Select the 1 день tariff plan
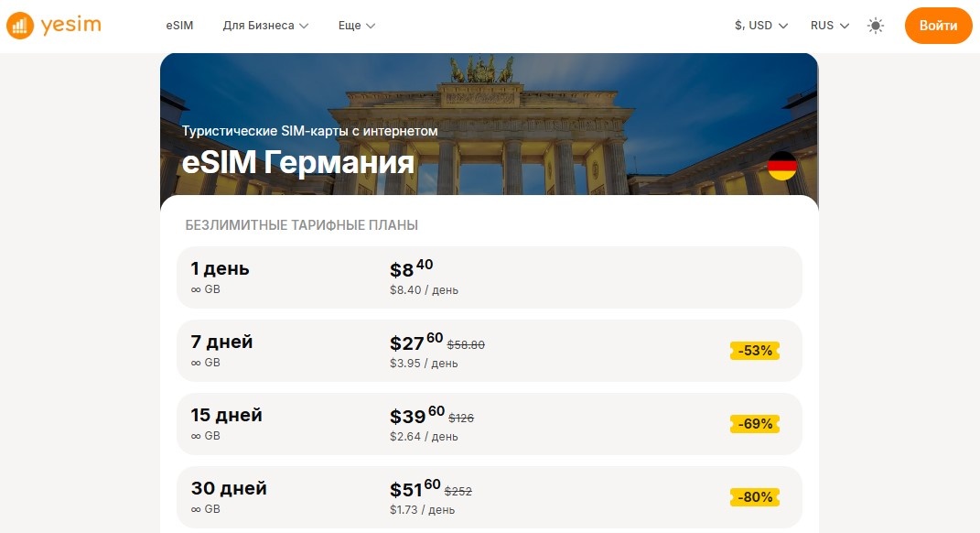The width and height of the screenshot is (980, 533). (x=490, y=277)
